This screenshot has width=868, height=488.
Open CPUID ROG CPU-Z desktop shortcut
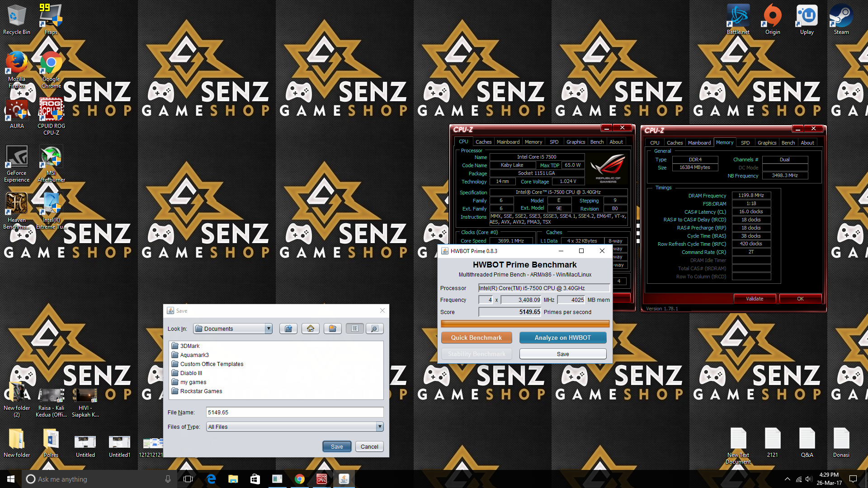tap(51, 117)
